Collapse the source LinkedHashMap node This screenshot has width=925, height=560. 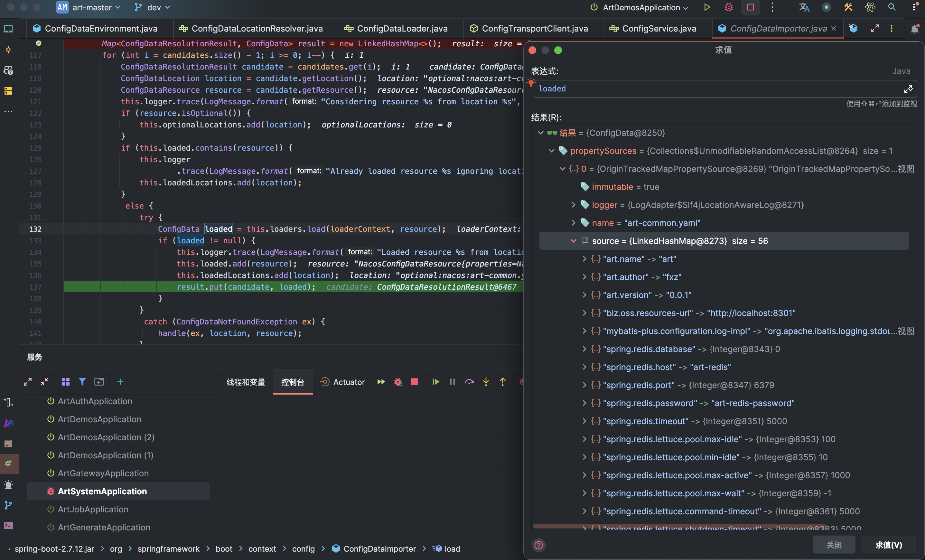pyautogui.click(x=573, y=241)
